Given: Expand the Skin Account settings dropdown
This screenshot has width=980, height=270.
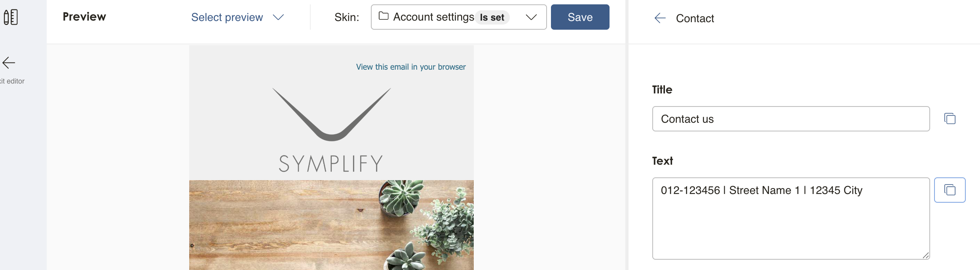Looking at the screenshot, I should (x=459, y=17).
